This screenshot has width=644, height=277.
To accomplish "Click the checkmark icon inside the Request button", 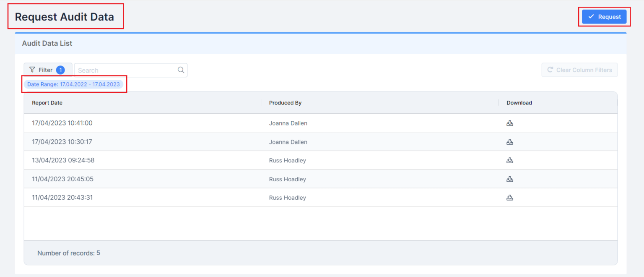I will tap(591, 16).
